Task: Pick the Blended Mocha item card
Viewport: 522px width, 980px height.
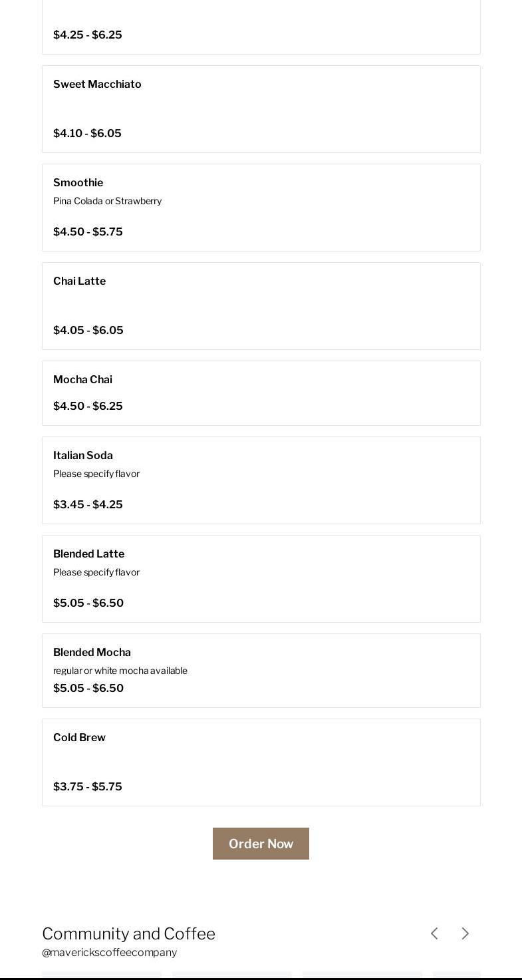Action: [261, 671]
